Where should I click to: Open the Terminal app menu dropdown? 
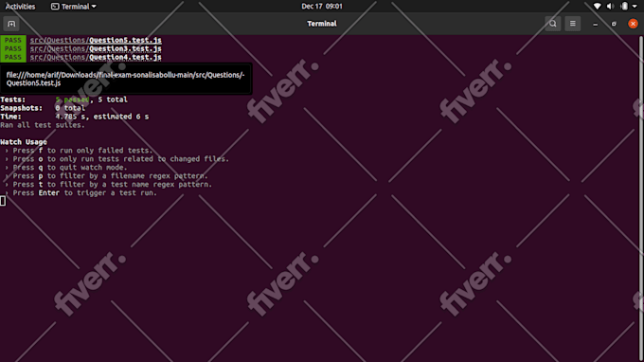tap(74, 7)
